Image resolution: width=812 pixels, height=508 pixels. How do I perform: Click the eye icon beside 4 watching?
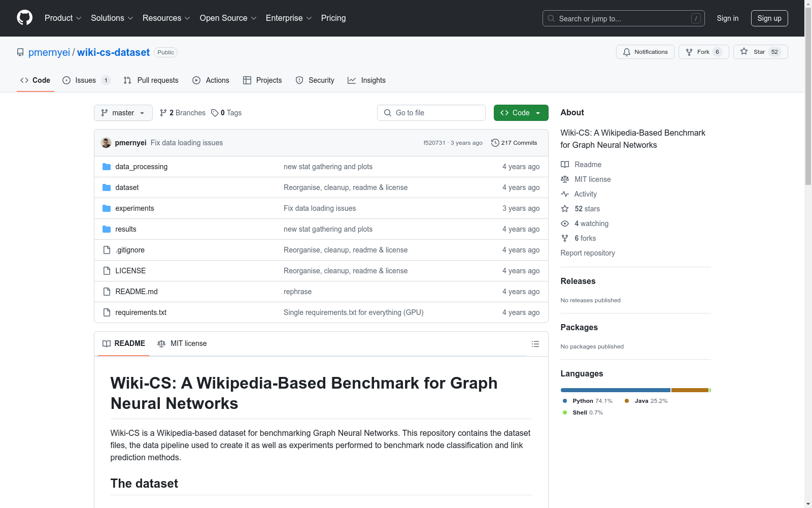(565, 224)
